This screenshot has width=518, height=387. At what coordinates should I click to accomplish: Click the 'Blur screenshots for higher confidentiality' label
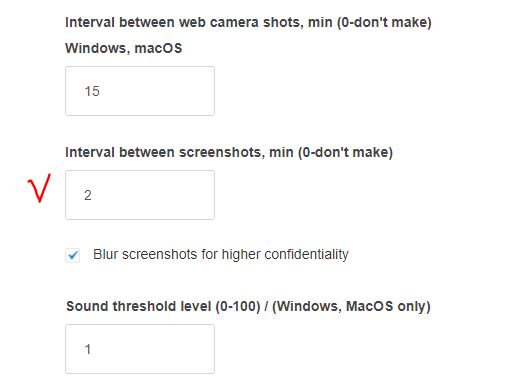pyautogui.click(x=221, y=255)
